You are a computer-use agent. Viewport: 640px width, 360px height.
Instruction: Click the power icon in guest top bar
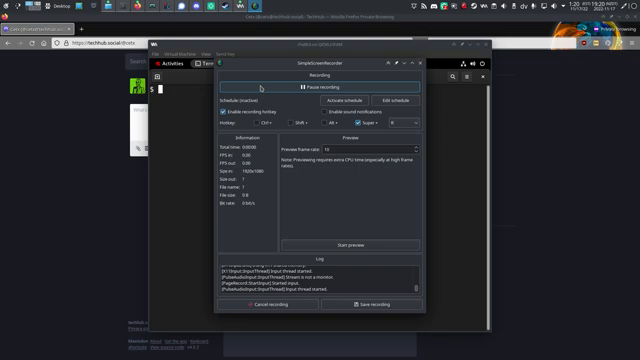click(x=482, y=64)
